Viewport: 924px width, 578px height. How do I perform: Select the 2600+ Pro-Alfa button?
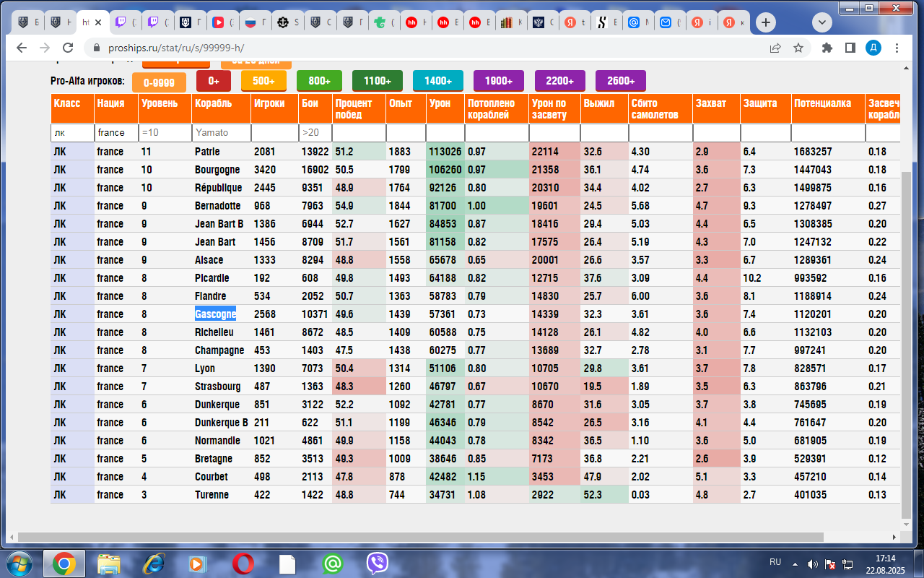621,81
